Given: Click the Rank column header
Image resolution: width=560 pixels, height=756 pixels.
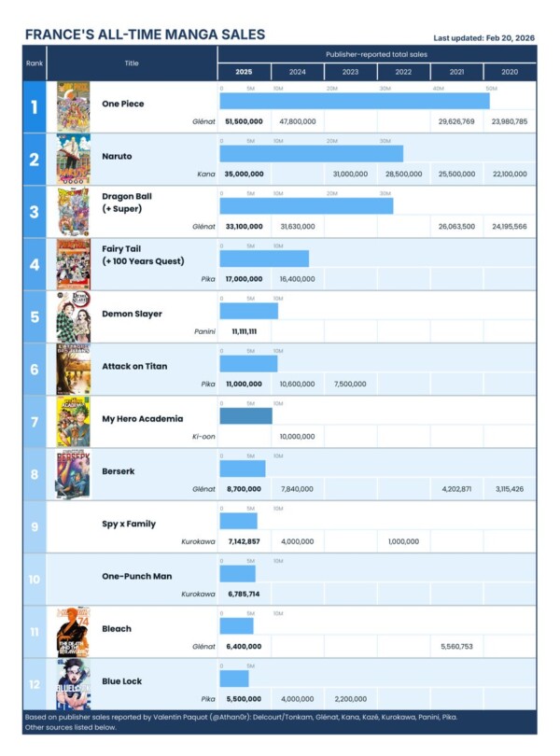Looking at the screenshot, I should 35,63.
